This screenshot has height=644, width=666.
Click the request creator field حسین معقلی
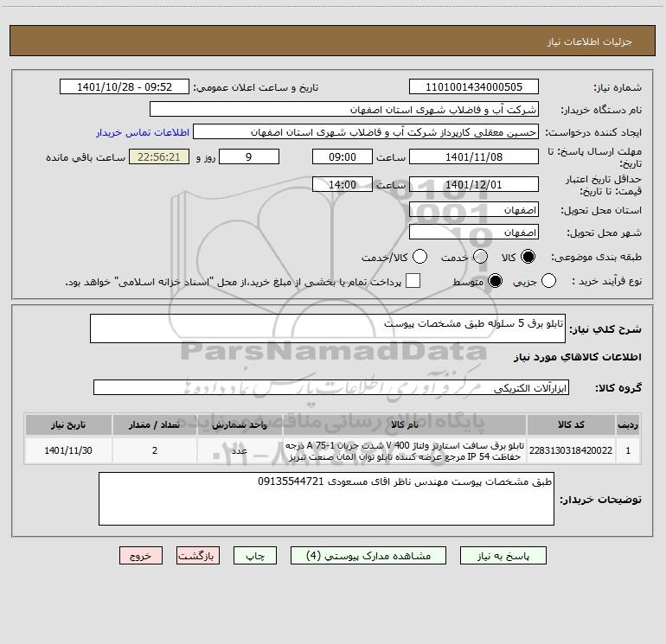click(366, 132)
